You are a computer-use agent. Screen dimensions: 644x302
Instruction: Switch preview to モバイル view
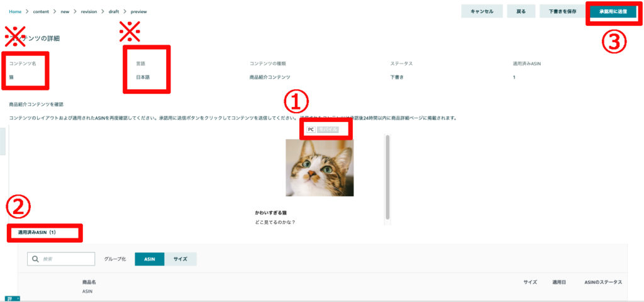click(x=328, y=130)
